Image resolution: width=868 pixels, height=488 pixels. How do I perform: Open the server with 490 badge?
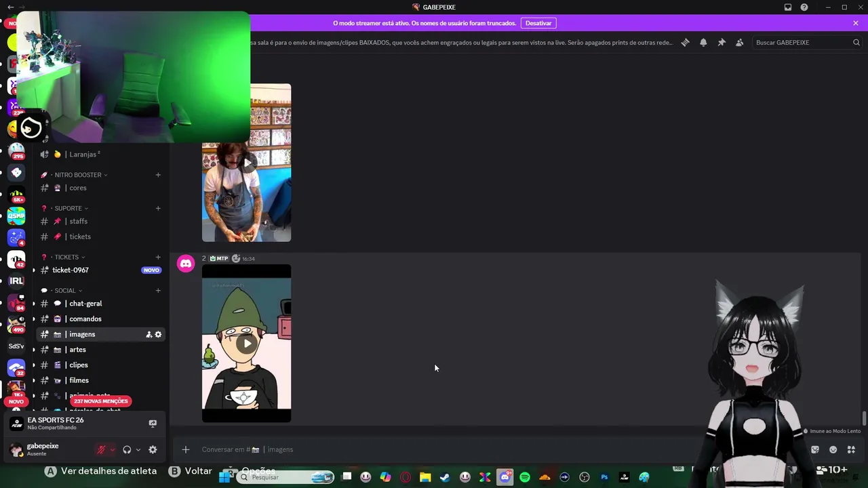[x=16, y=324]
